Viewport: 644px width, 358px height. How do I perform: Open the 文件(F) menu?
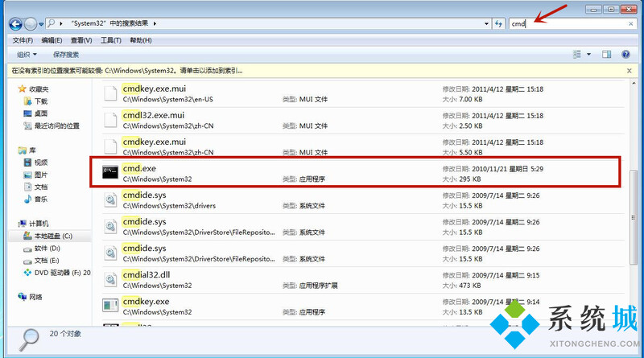23,40
